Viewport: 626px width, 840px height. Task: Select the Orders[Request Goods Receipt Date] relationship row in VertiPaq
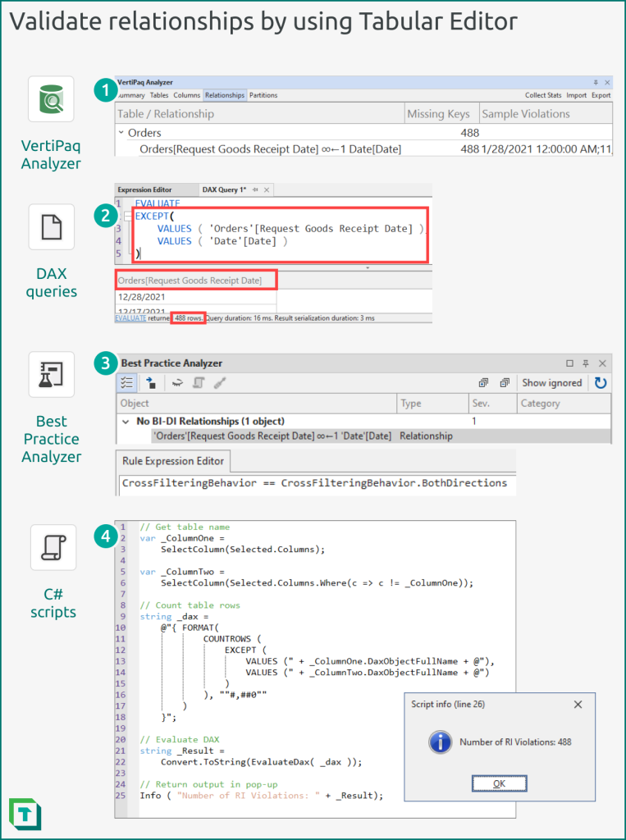[364, 149]
